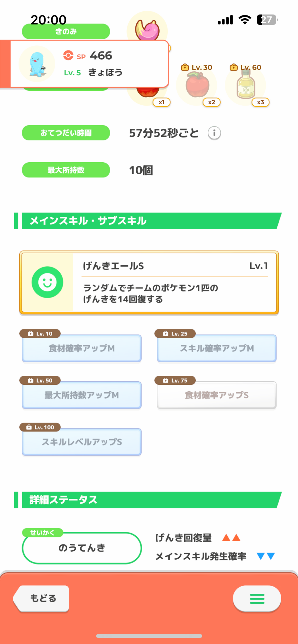Tap the 食材確率アップS sub skill
The image size is (298, 644).
(217, 395)
